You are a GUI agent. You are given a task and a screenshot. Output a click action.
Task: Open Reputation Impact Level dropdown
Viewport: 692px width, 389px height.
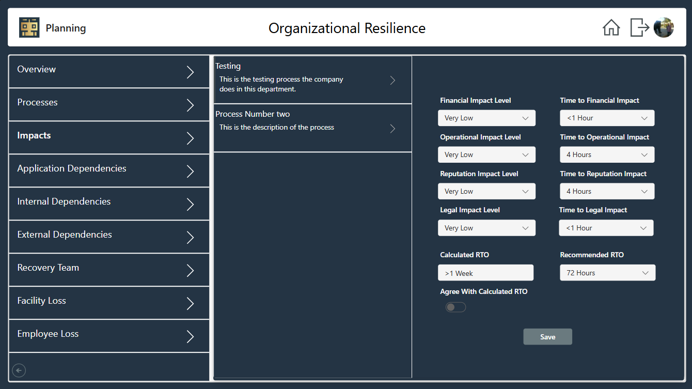(486, 191)
